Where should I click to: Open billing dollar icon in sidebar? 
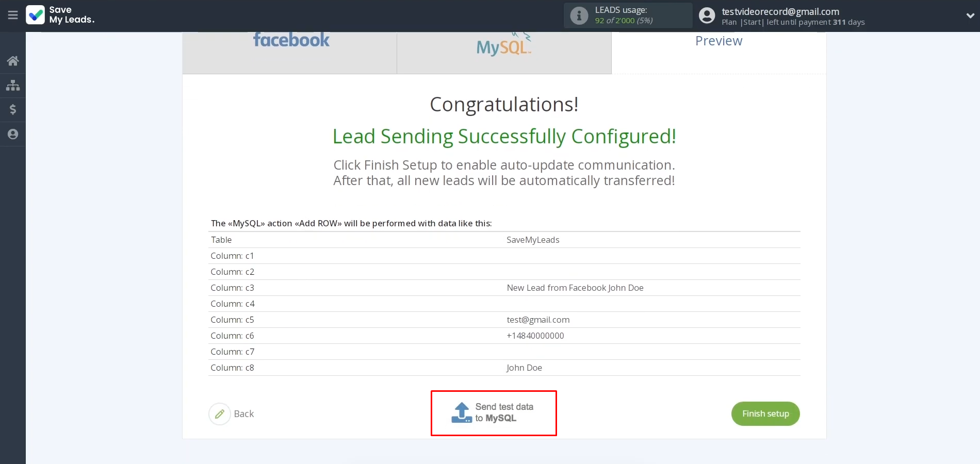(x=13, y=109)
